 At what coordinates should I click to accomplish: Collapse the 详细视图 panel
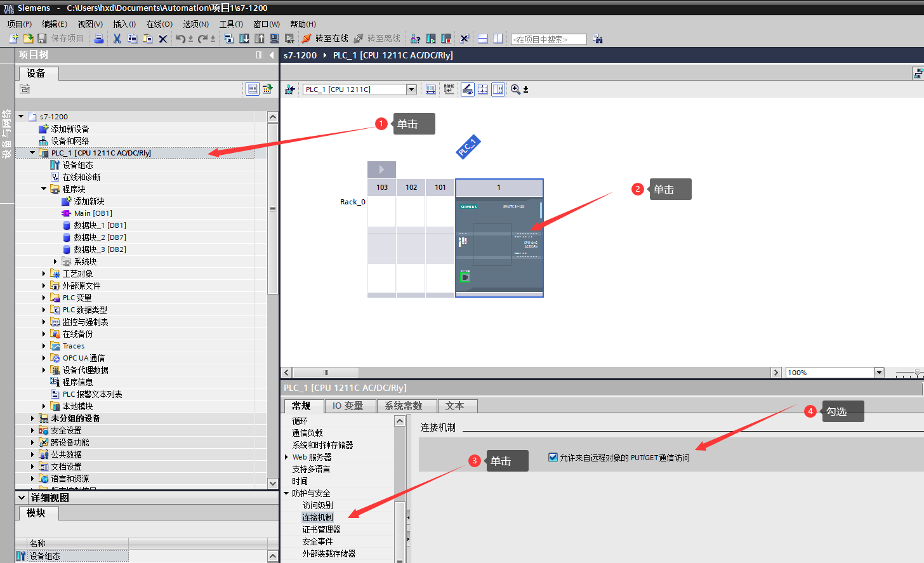[x=22, y=498]
